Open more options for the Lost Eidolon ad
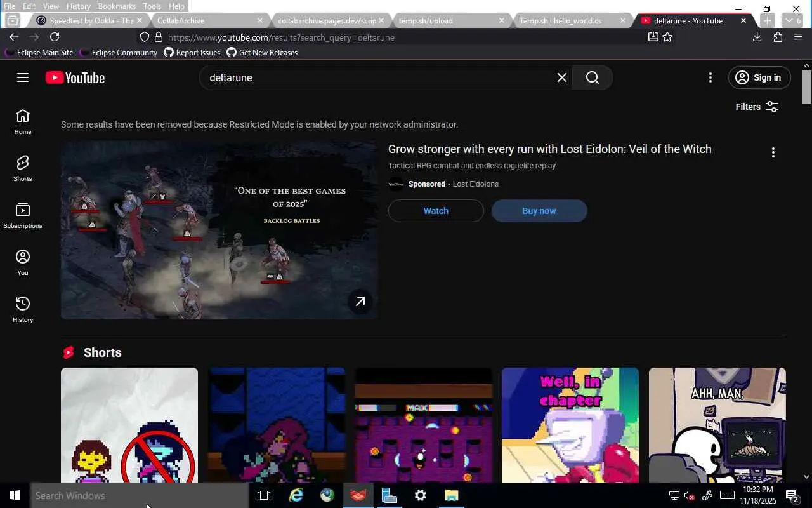The image size is (812, 508). tap(773, 152)
